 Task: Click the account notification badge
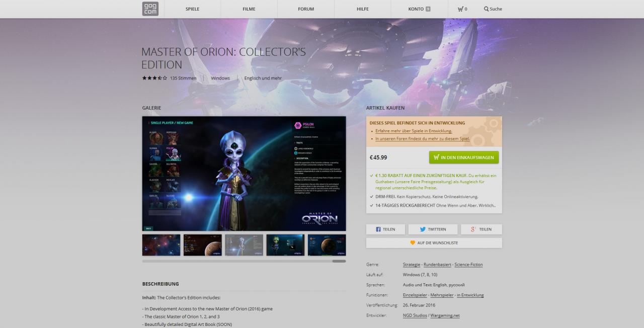point(428,9)
